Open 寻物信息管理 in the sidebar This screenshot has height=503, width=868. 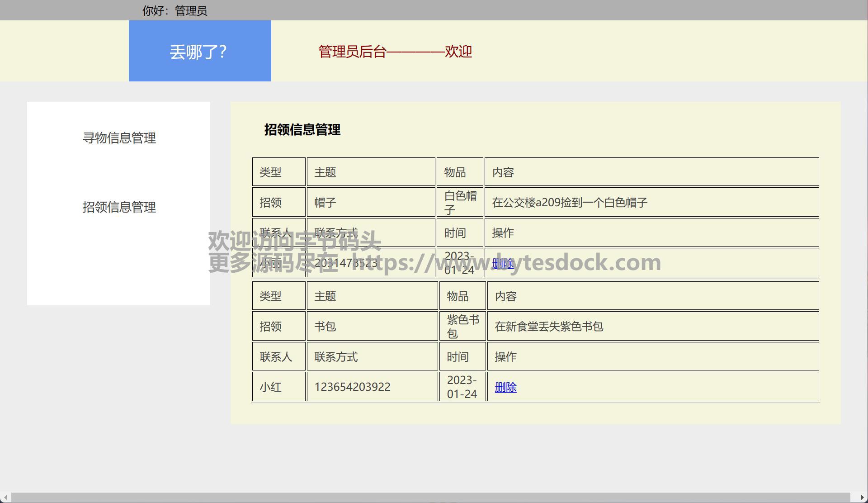[x=119, y=138]
